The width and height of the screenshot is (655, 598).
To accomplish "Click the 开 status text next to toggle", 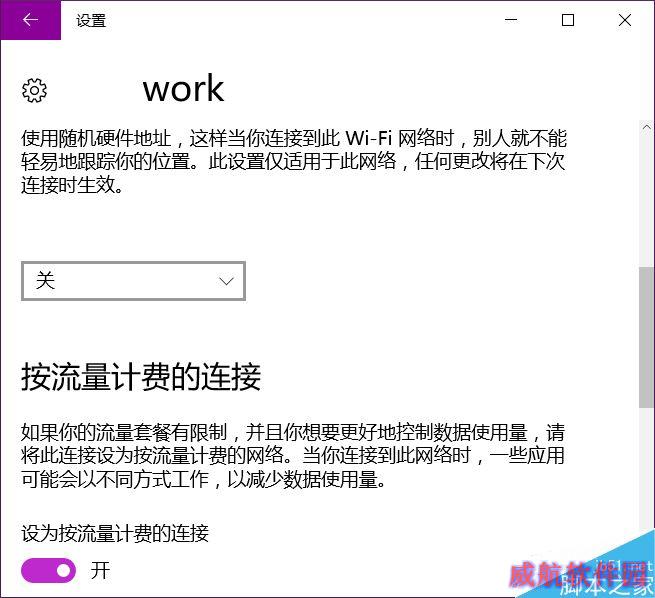I will (100, 571).
